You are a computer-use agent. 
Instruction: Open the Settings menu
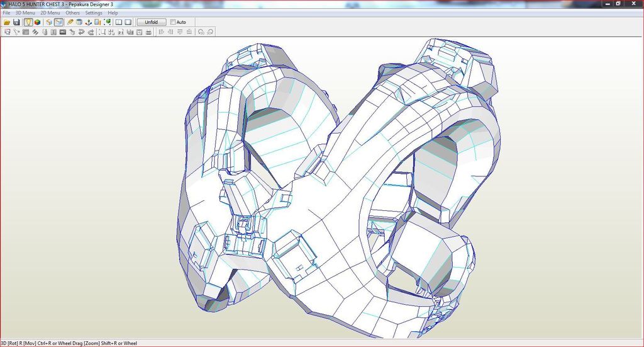(94, 13)
